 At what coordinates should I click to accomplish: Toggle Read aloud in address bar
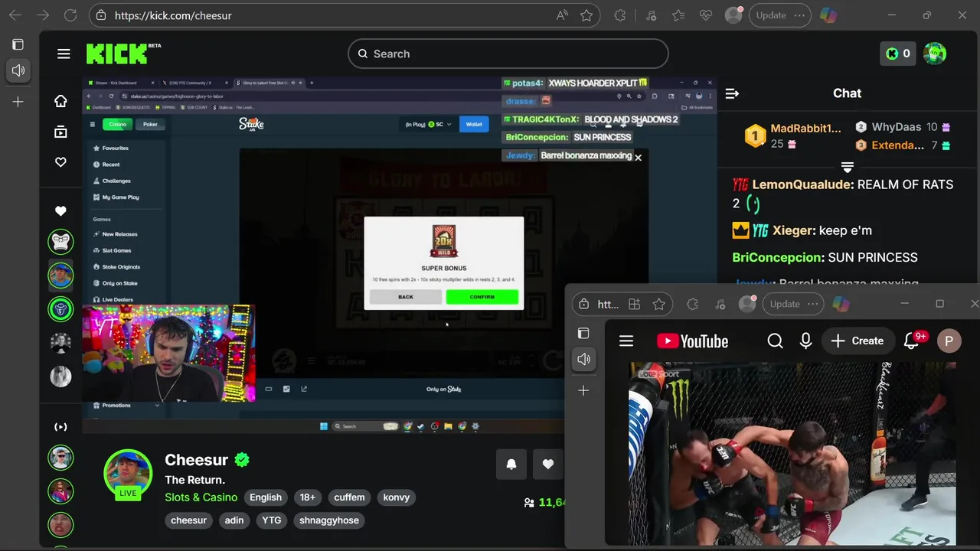coord(562,15)
